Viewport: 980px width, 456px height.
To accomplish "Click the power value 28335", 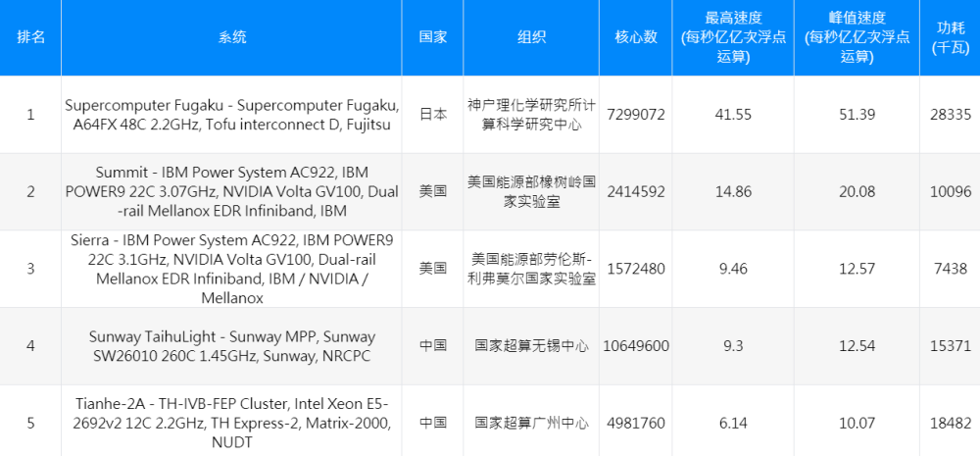I will point(951,115).
